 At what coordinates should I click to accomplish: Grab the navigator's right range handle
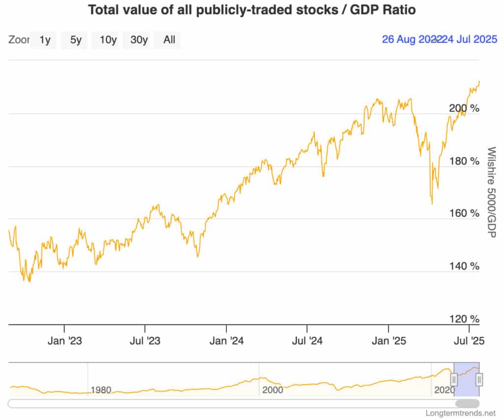click(x=479, y=380)
